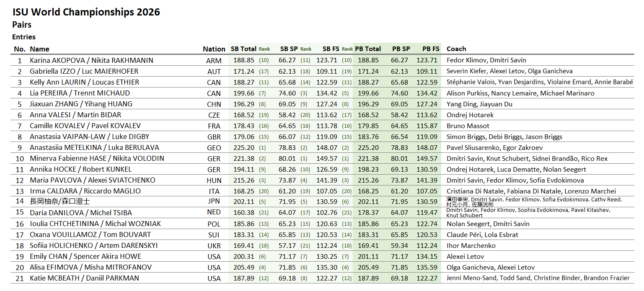Select coach cell 'Ihor Marchenko'
The width and height of the screenshot is (644, 291).
pyautogui.click(x=471, y=245)
